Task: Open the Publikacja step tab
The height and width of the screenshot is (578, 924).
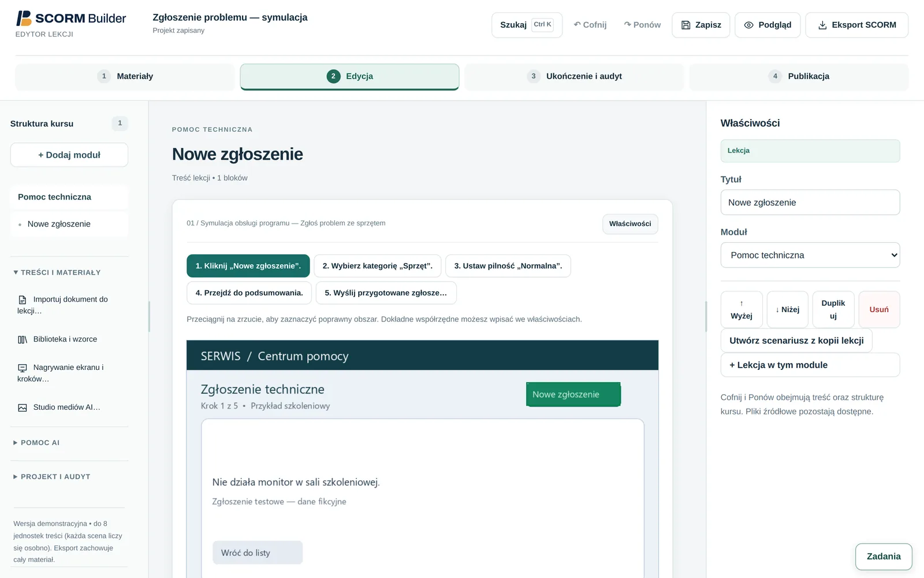Action: click(799, 76)
